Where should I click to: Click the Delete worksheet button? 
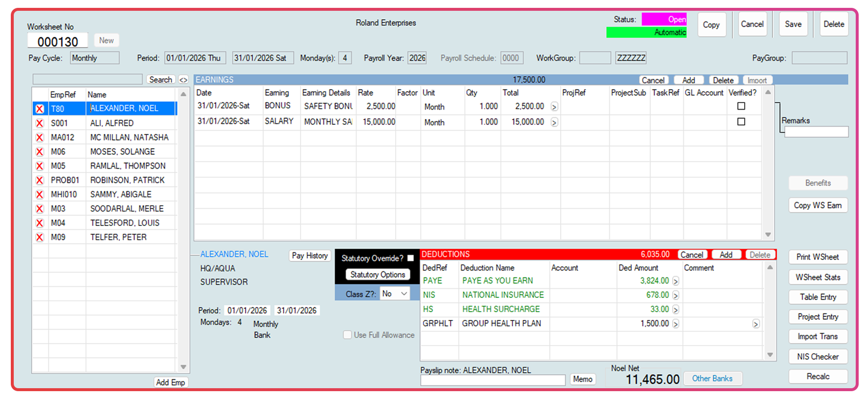coord(834,24)
